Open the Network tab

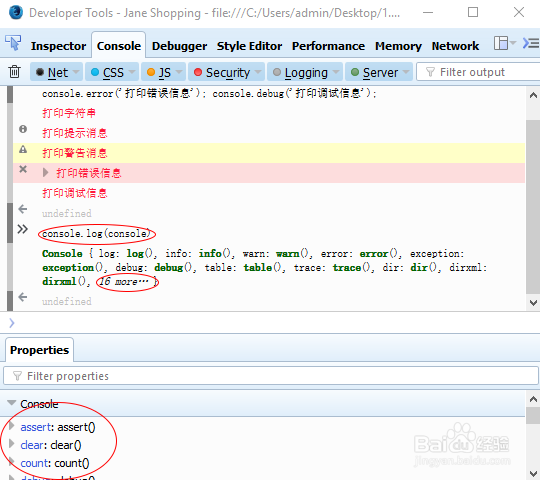point(455,46)
